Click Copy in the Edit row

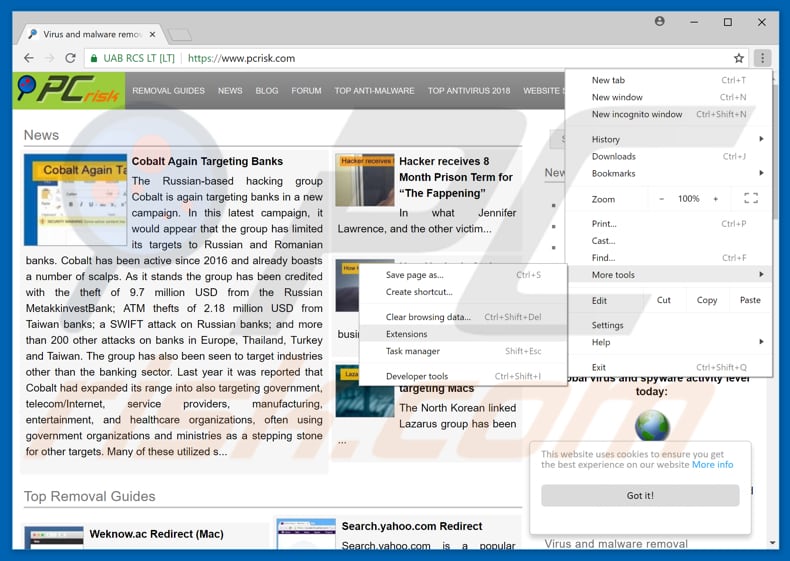[707, 300]
